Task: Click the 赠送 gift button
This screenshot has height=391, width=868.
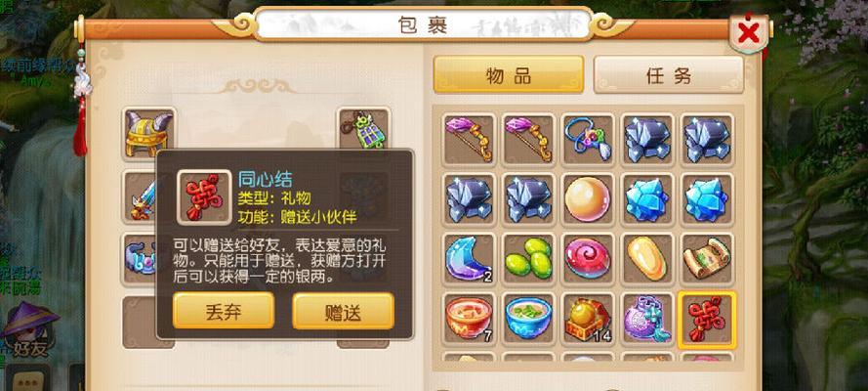Action: click(x=344, y=311)
